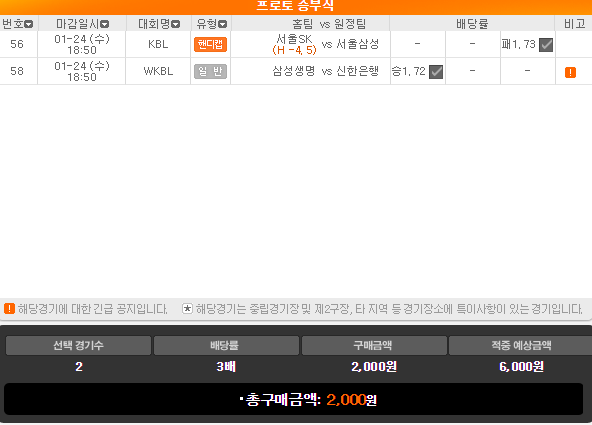592x425 pixels.
Task: Click 적중 예상금액 summary header
Action: coord(521,345)
